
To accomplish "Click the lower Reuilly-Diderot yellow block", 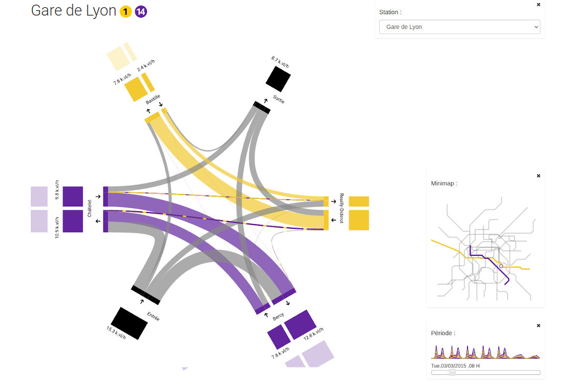I will click(x=359, y=220).
